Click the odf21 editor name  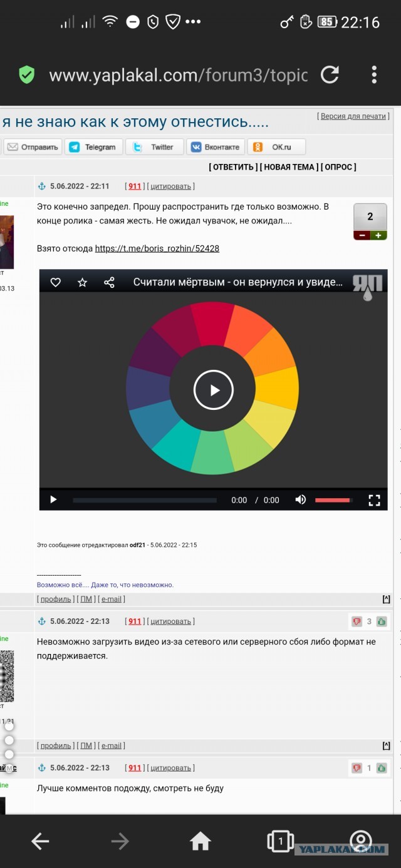pyautogui.click(x=137, y=545)
